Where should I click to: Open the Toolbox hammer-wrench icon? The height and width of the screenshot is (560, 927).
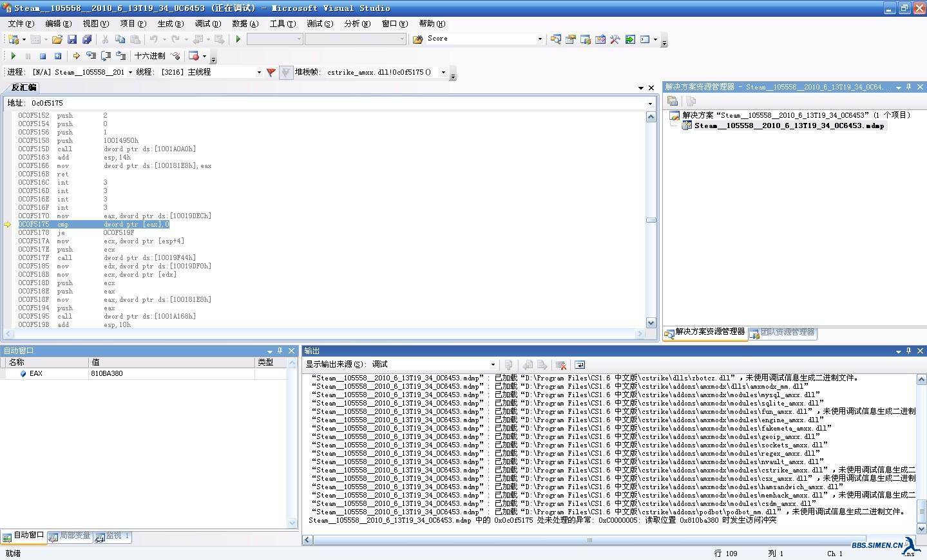(x=615, y=39)
